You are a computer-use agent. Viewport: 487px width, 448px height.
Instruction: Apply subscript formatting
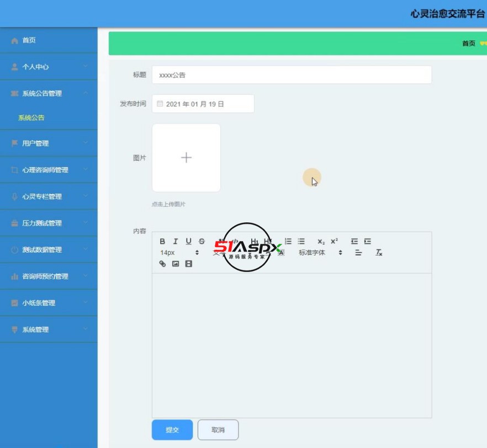[321, 241]
